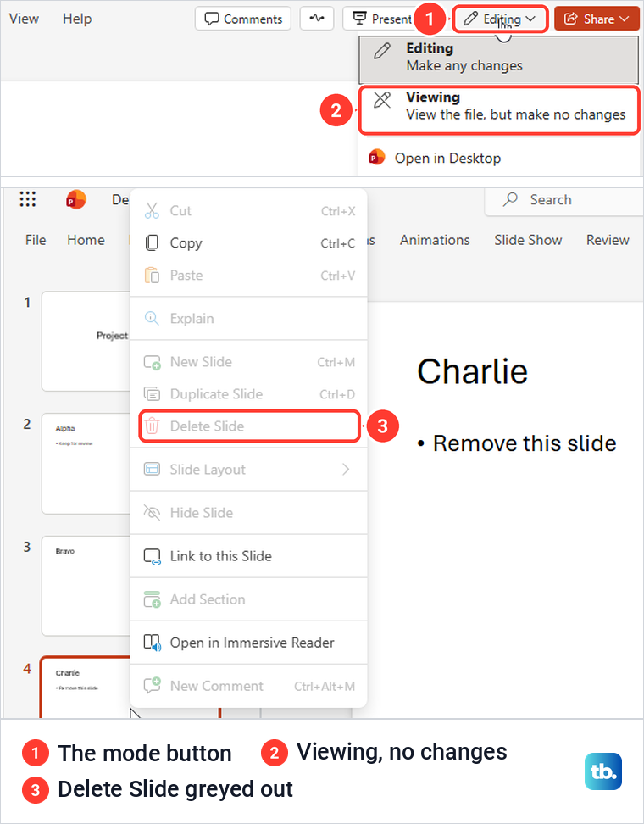The height and width of the screenshot is (824, 644).
Task: Click the search magnifier icon
Action: (x=511, y=199)
